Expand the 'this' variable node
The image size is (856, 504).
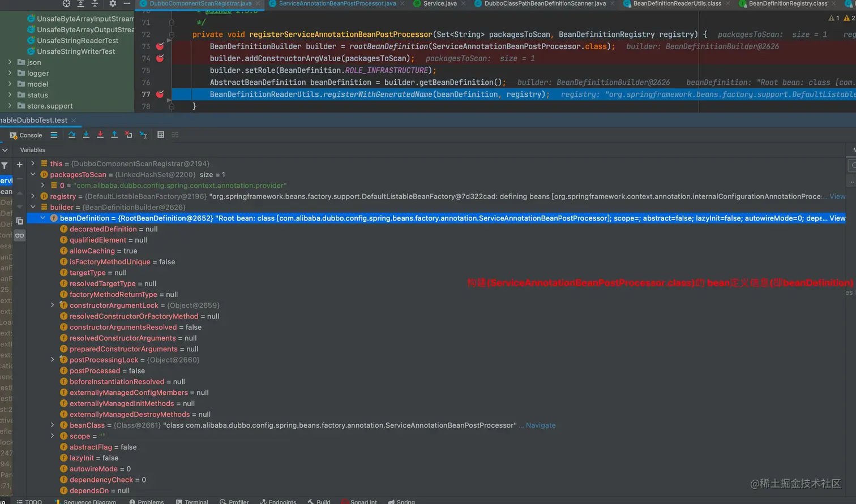tap(33, 163)
